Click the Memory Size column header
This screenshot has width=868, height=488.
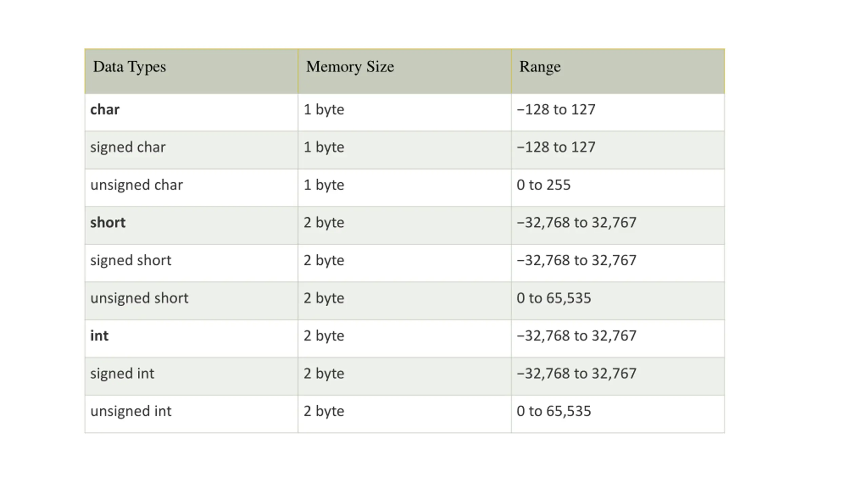pyautogui.click(x=405, y=71)
